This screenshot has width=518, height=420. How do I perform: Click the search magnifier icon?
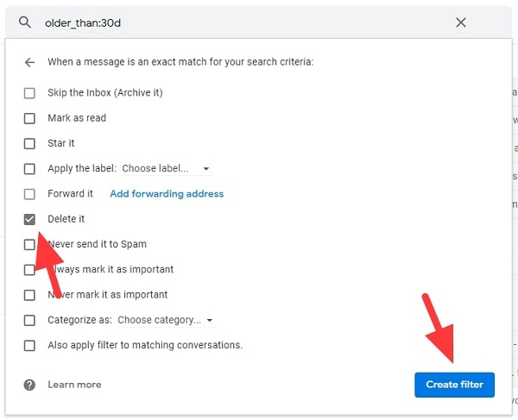click(25, 23)
